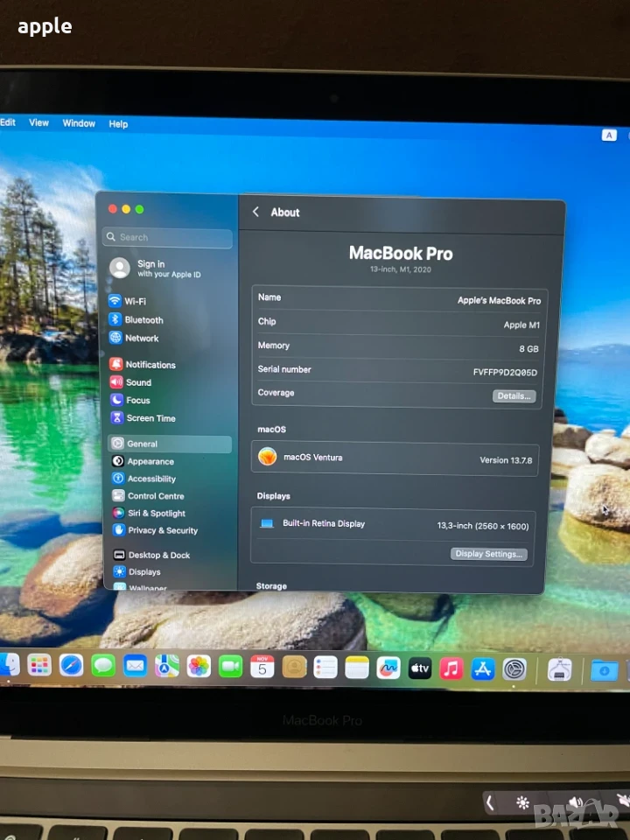The height and width of the screenshot is (840, 630).
Task: Click System Settings icon in Dock
Action: click(514, 669)
